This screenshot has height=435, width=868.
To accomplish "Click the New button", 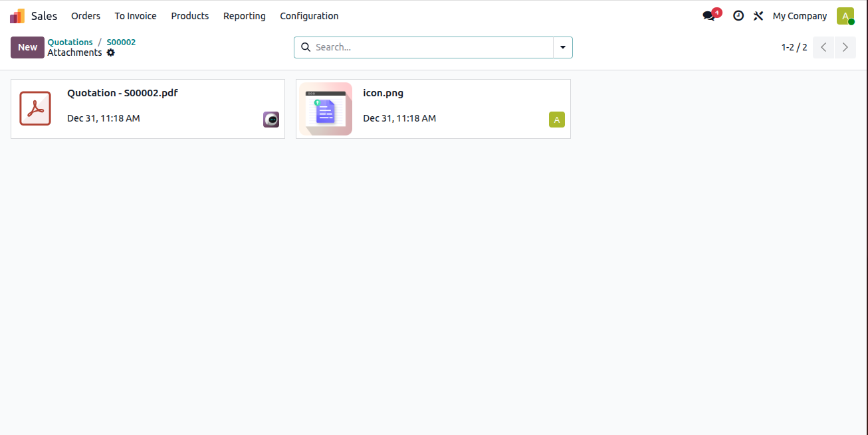I will coord(27,47).
